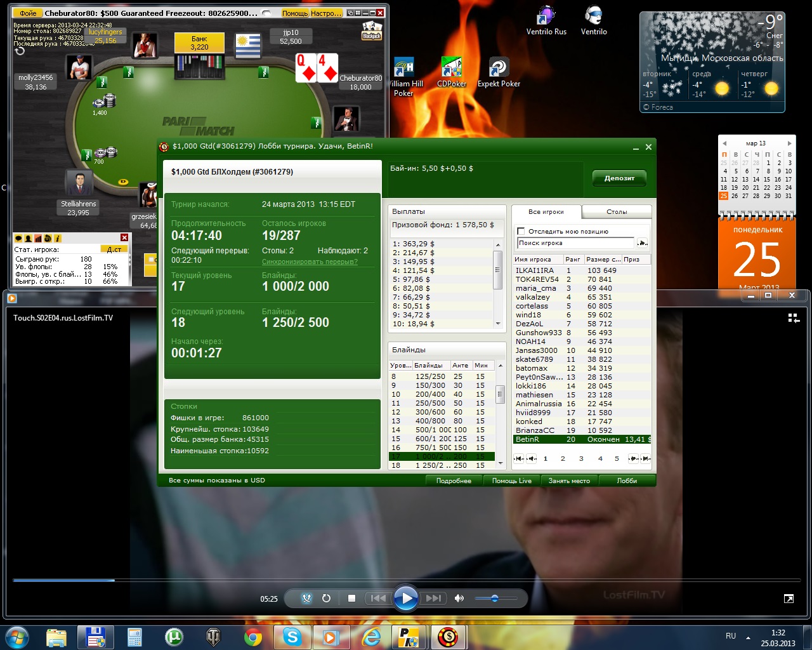812x650 pixels.
Task: Open the floppy disk app in the taskbar
Action: point(95,637)
